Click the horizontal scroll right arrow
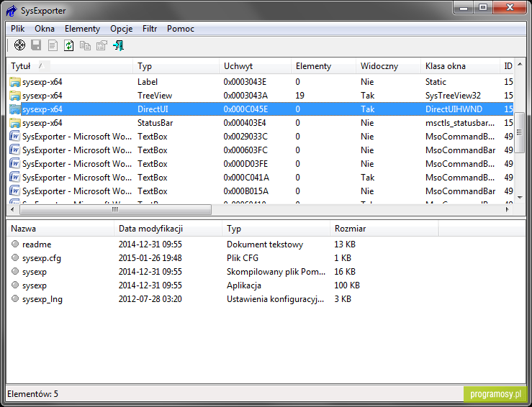532x407 pixels. [x=508, y=209]
